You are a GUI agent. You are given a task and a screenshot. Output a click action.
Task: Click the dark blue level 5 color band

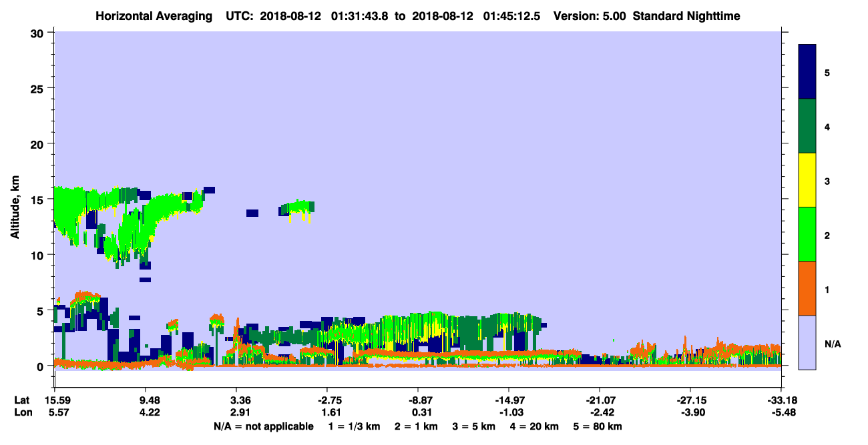pyautogui.click(x=807, y=72)
